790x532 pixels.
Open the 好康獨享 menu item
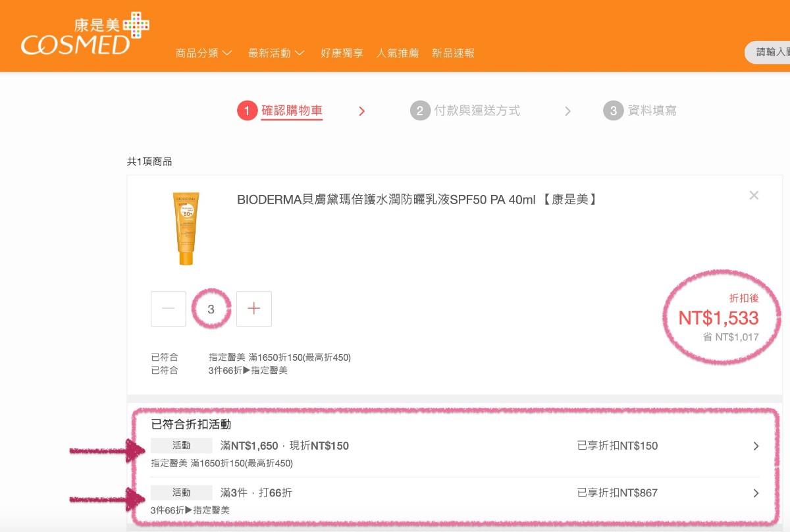[x=342, y=53]
